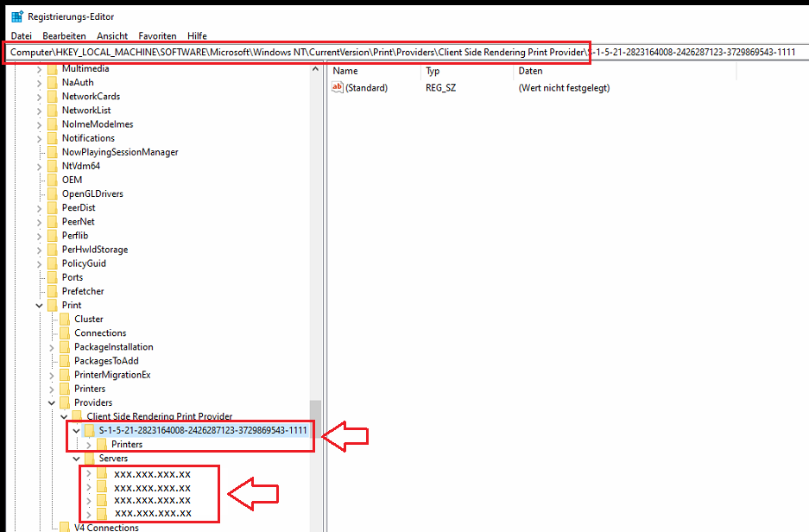Select the PeerDist folder icon
The height and width of the screenshot is (532, 809).
coord(52,207)
